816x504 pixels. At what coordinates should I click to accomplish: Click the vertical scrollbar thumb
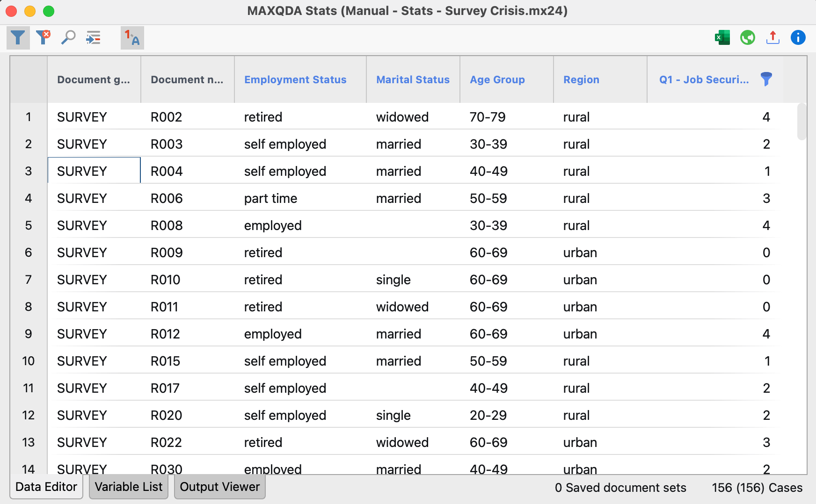coord(801,122)
